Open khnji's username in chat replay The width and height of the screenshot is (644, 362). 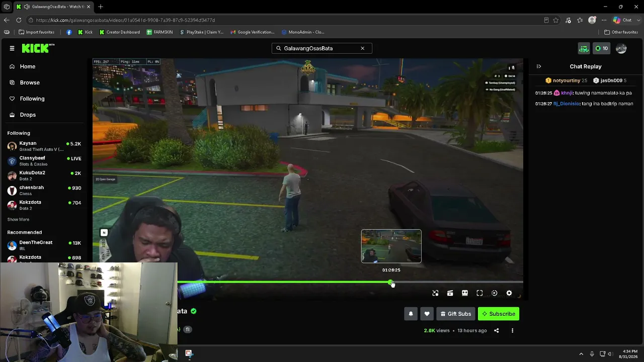567,93
